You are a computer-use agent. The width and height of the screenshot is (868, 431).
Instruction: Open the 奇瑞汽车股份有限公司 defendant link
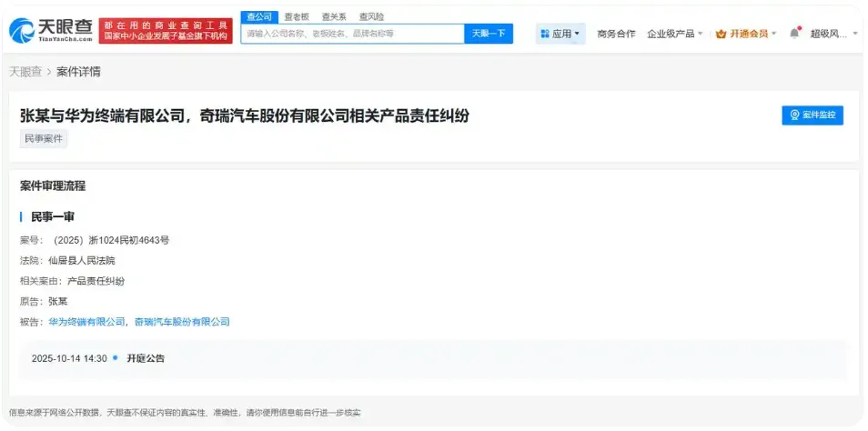(x=182, y=322)
